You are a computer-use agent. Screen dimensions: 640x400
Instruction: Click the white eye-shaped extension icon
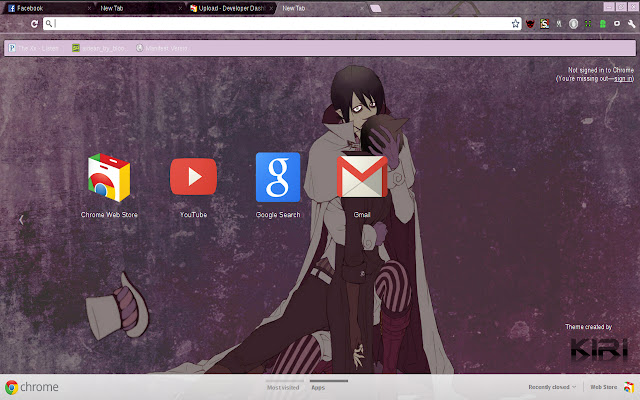coord(617,24)
